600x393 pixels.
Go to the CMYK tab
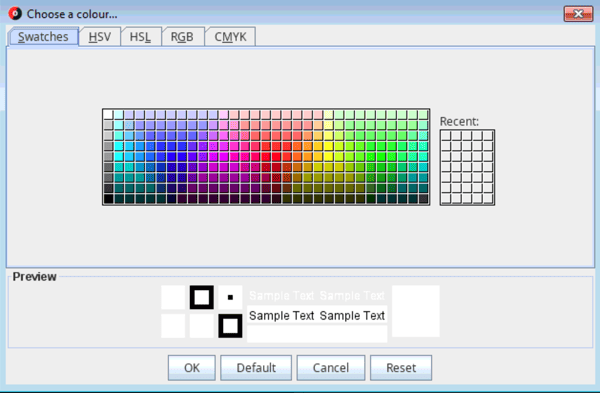pos(230,37)
